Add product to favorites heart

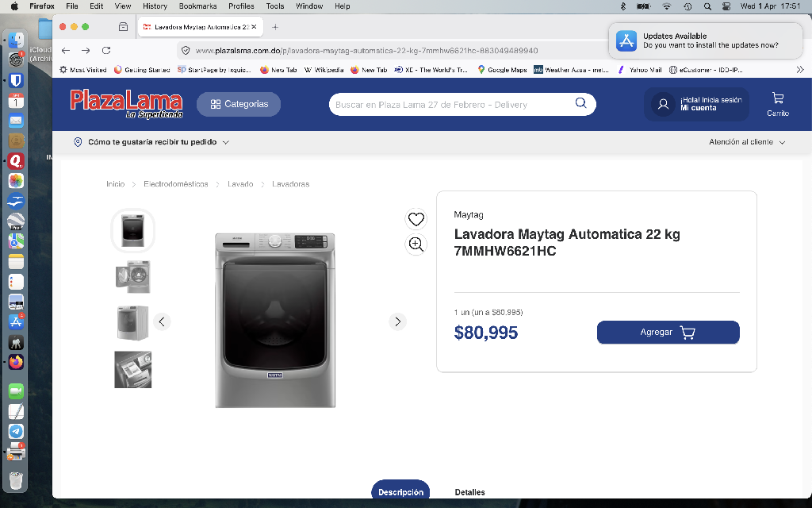(x=416, y=219)
